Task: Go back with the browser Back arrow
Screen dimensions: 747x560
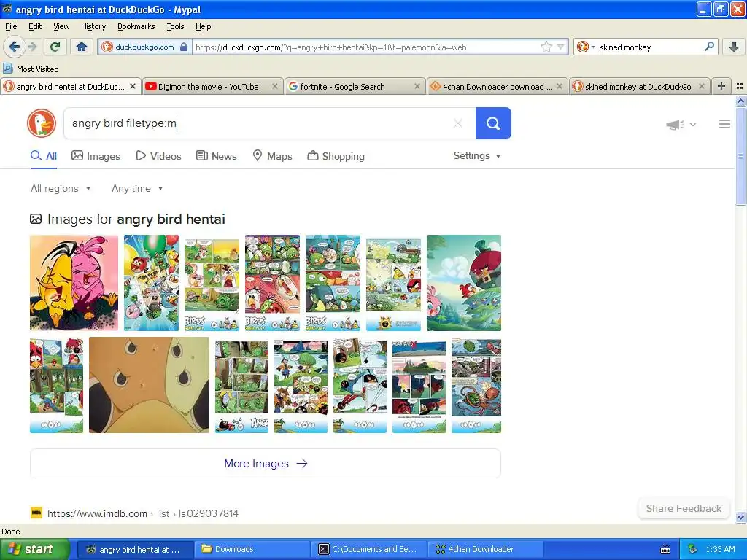Action: [14, 47]
